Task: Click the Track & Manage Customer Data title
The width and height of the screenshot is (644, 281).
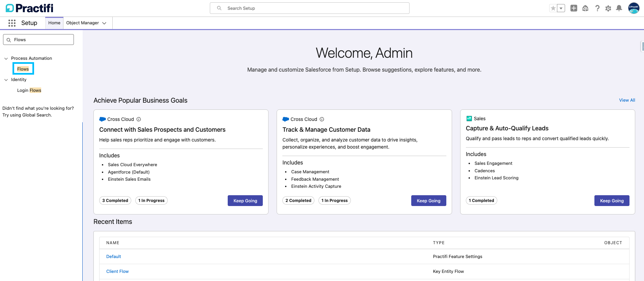Action: [326, 130]
